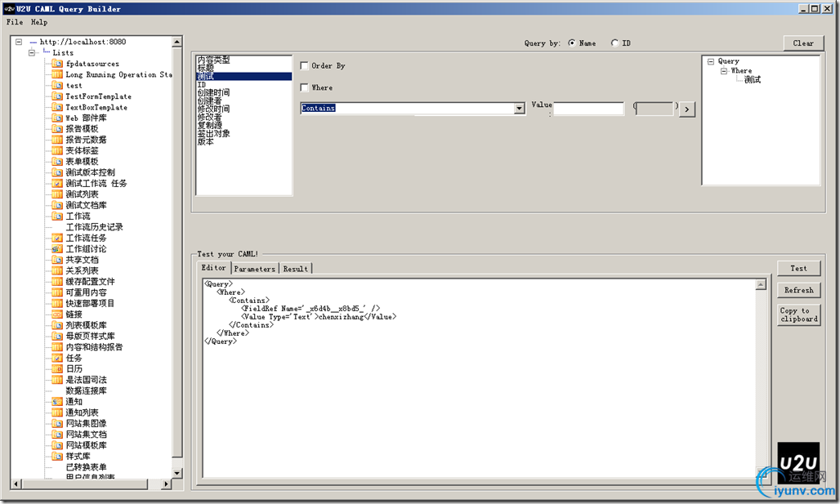Open the File menu
Image resolution: width=840 pixels, height=504 pixels.
[15, 22]
